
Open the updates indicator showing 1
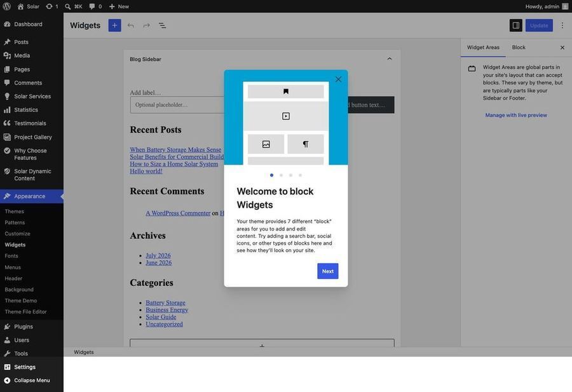point(52,6)
